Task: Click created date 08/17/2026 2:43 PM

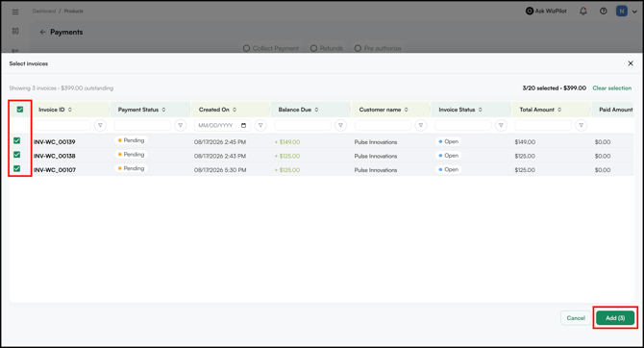Action: pos(220,156)
